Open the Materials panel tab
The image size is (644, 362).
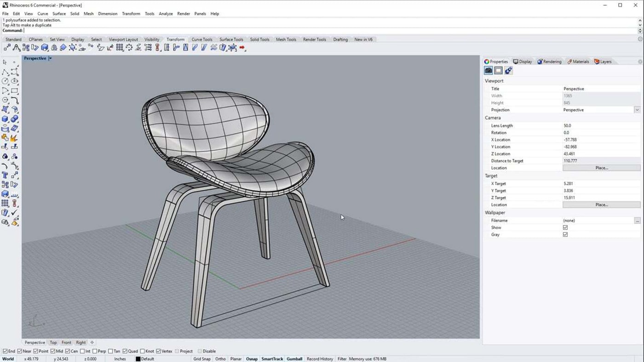[578, 61]
